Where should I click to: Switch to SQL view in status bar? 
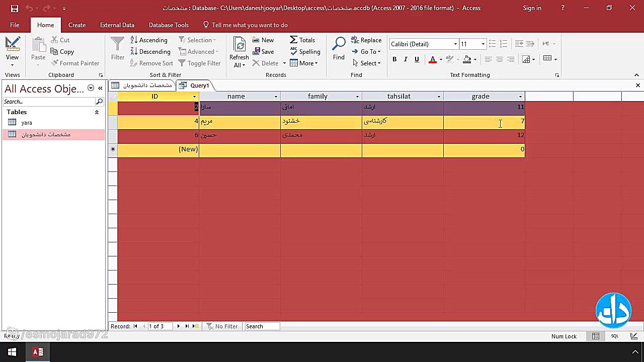pyautogui.click(x=615, y=336)
